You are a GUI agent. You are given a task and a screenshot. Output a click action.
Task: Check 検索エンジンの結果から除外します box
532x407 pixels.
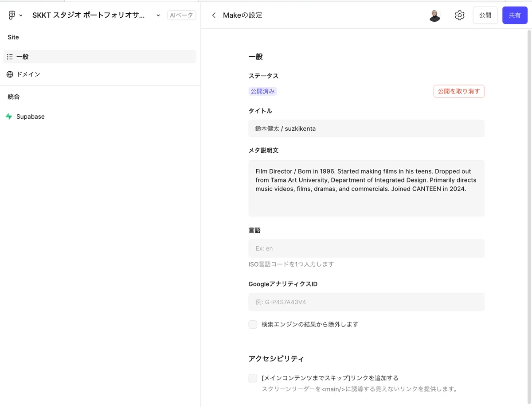click(253, 325)
